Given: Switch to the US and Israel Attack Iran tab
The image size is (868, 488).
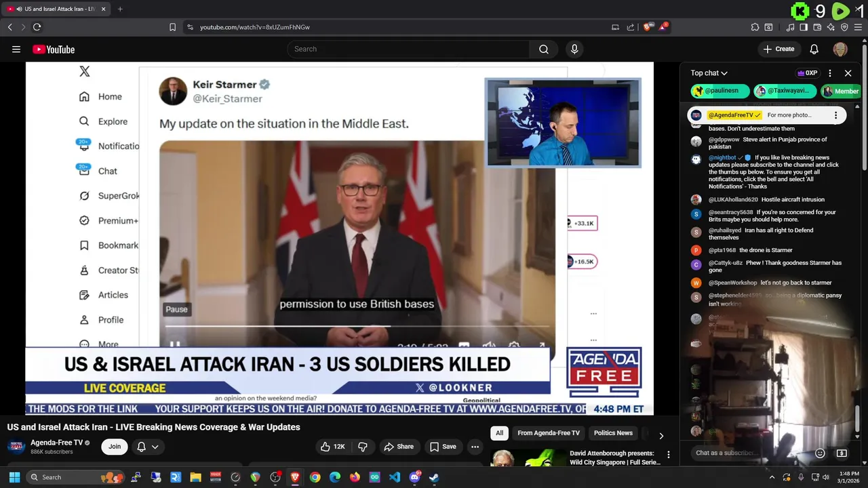Looking at the screenshot, I should tap(56, 9).
